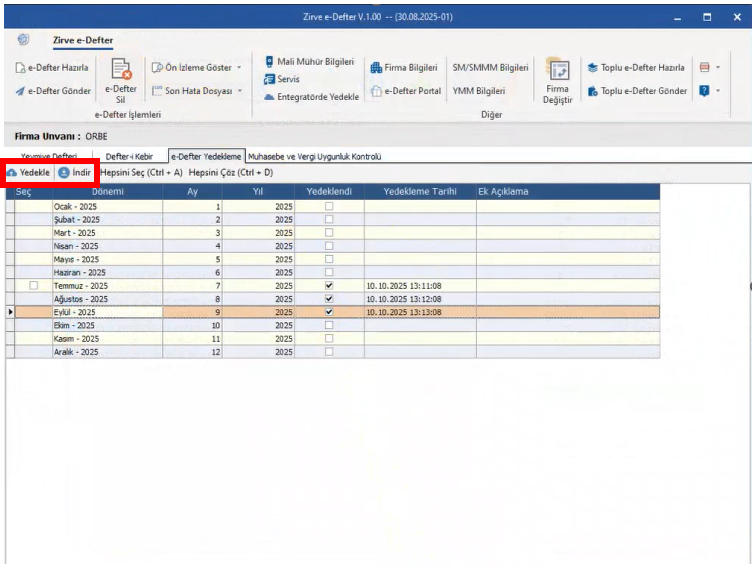
Task: Expand the Ön İzleme Göster dropdown arrow
Action: point(239,67)
